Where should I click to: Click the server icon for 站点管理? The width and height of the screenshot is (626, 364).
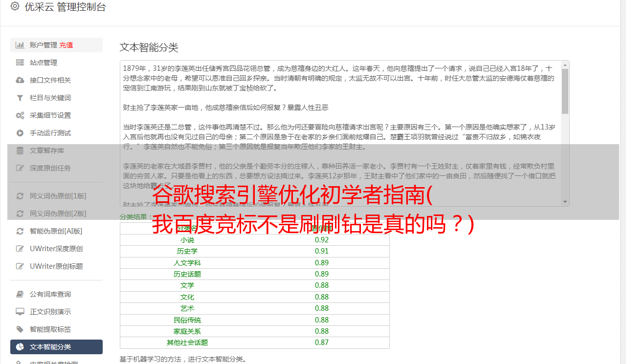click(x=20, y=63)
